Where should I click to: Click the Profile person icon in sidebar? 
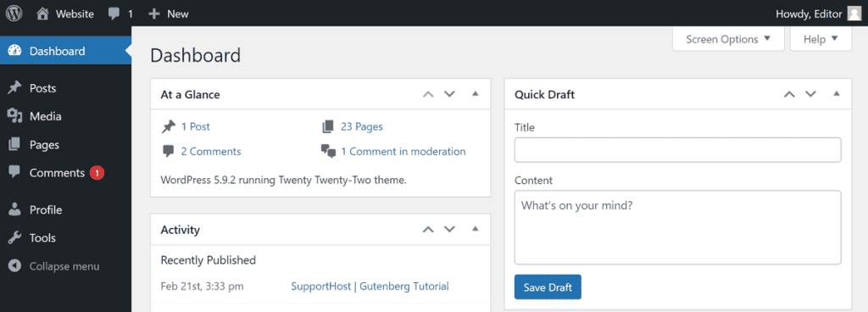tap(15, 209)
